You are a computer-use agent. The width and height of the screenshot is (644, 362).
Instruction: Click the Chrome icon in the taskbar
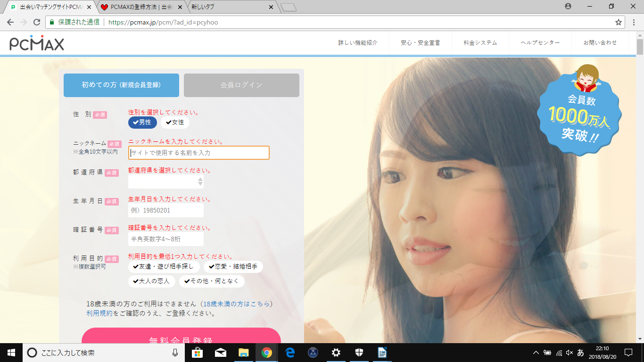tap(267, 353)
